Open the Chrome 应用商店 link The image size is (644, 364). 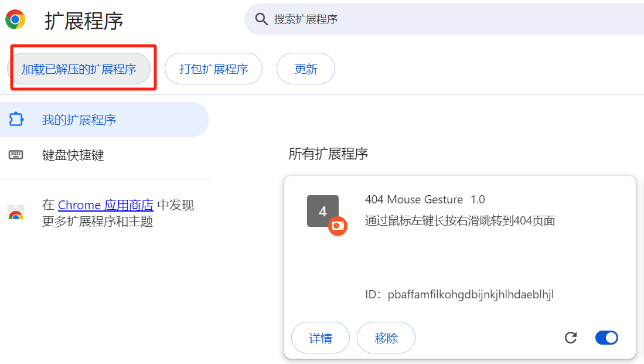(x=105, y=205)
